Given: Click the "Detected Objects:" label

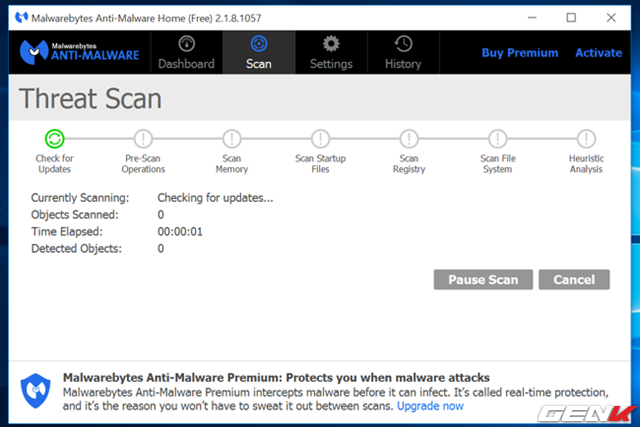Looking at the screenshot, I should coord(76,249).
